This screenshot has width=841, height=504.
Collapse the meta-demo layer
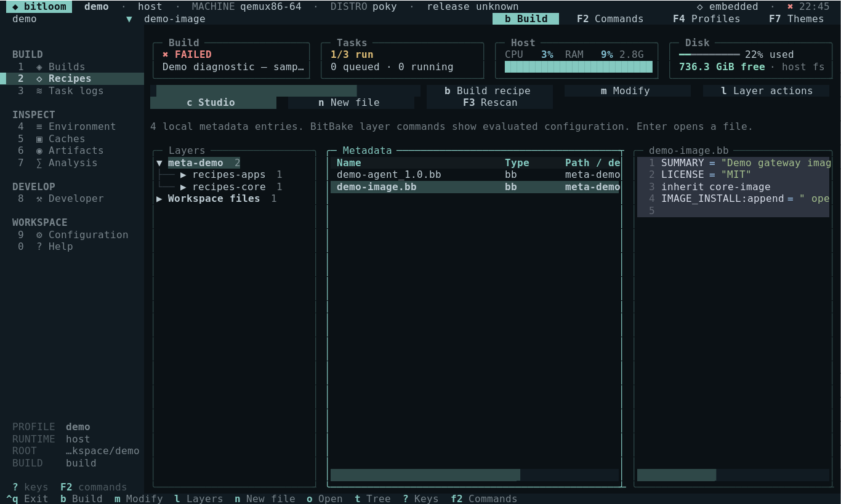(x=159, y=162)
